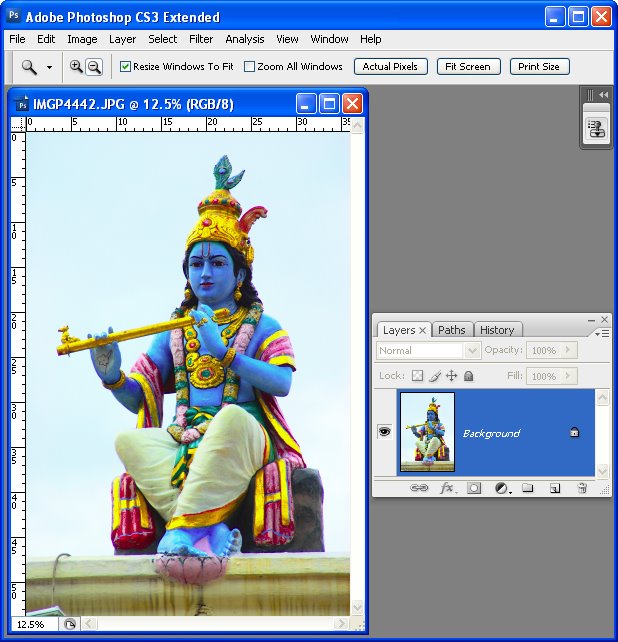This screenshot has width=618, height=642.
Task: Select the Zoom Out magnifier button
Action: (x=94, y=67)
